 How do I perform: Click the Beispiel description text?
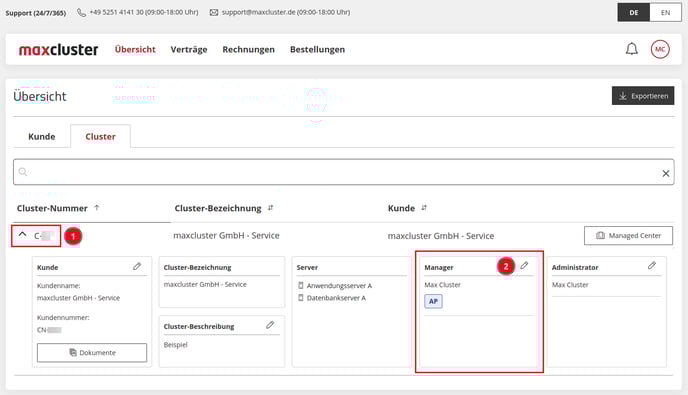[x=176, y=345]
